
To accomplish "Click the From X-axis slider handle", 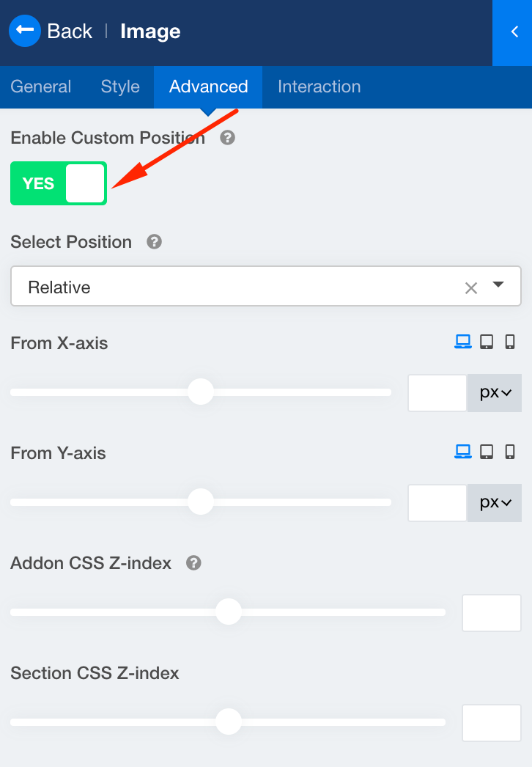I will tap(200, 392).
